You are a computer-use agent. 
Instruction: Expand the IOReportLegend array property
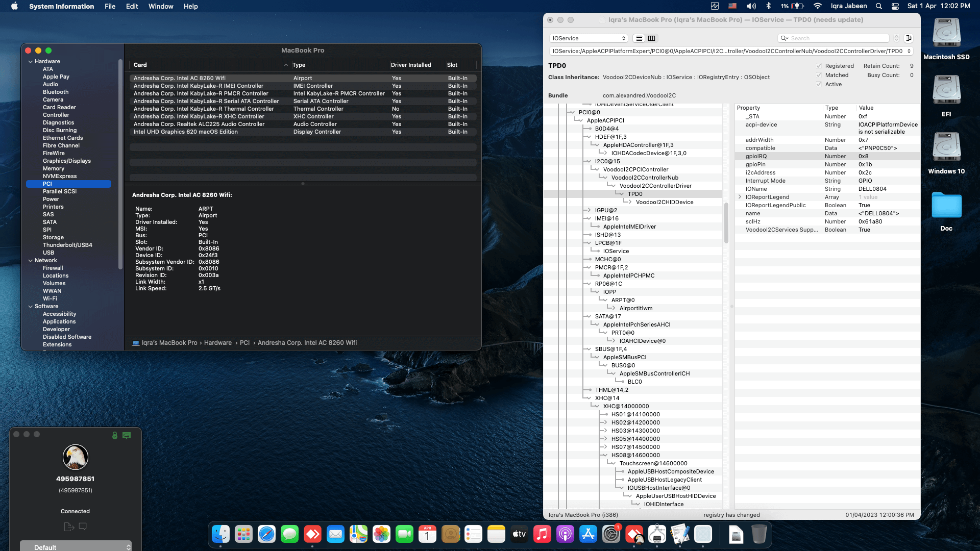click(740, 197)
